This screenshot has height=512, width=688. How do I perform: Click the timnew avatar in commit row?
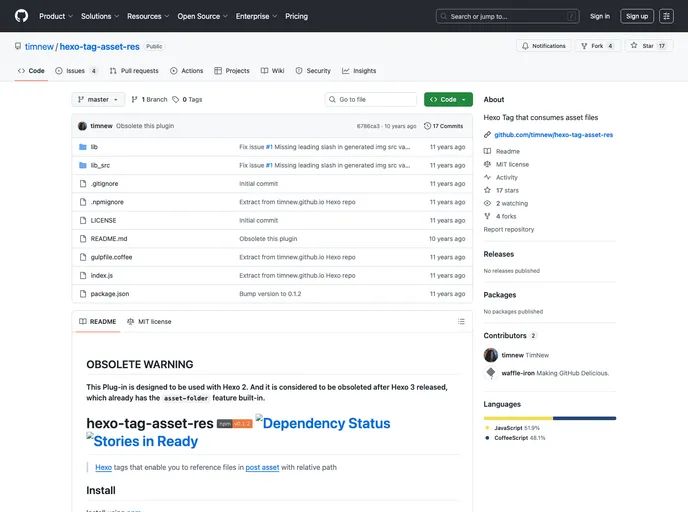click(82, 126)
